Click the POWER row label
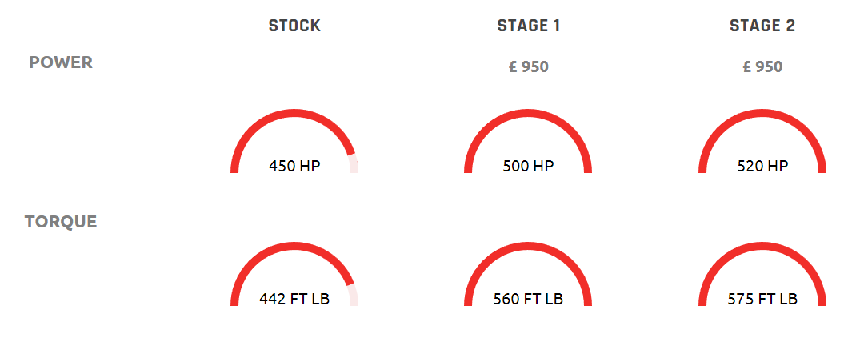 pos(61,62)
